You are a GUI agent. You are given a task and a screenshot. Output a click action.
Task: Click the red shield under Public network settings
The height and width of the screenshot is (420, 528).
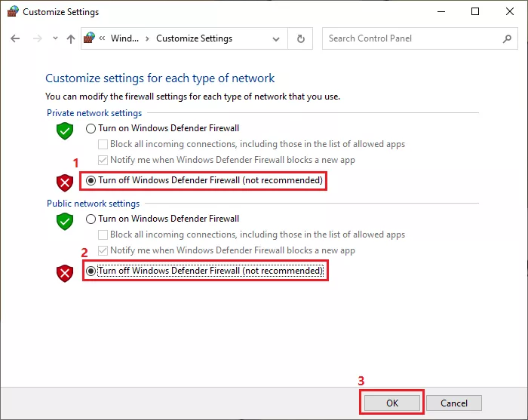65,273
